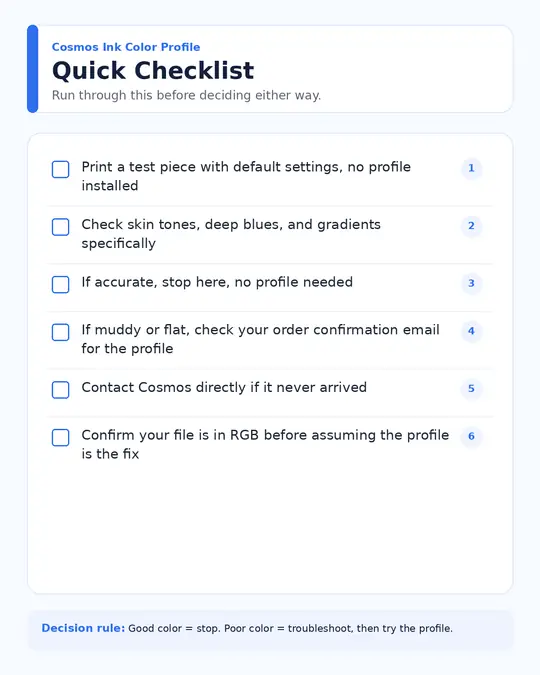Click the step 1 number badge
Screen dimensions: 540x675
(x=471, y=168)
